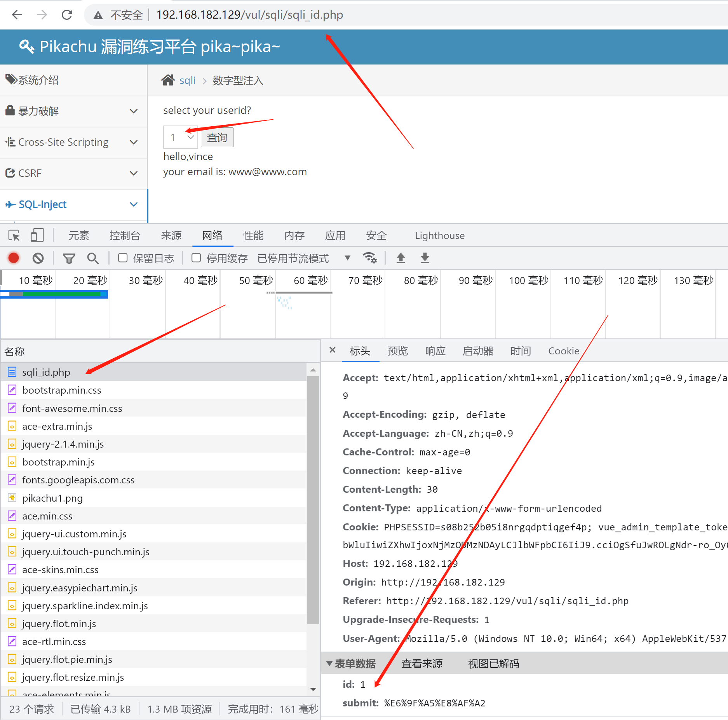Select the jquery-ui.custom.min.js request
This screenshot has height=720, width=728.
coord(154,534)
